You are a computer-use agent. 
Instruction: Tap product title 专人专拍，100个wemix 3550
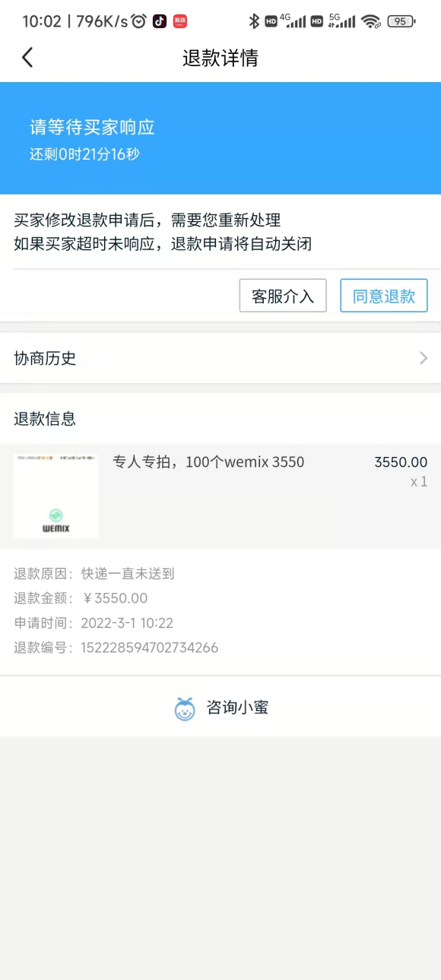(208, 462)
